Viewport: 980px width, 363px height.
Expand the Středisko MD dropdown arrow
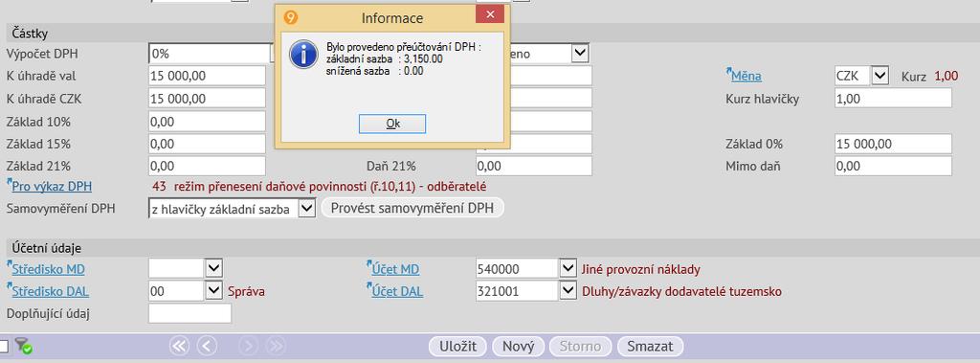coord(214,269)
